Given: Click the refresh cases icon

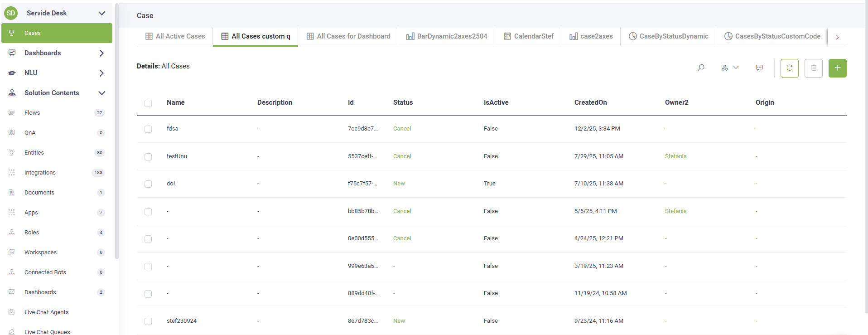Looking at the screenshot, I should (789, 68).
